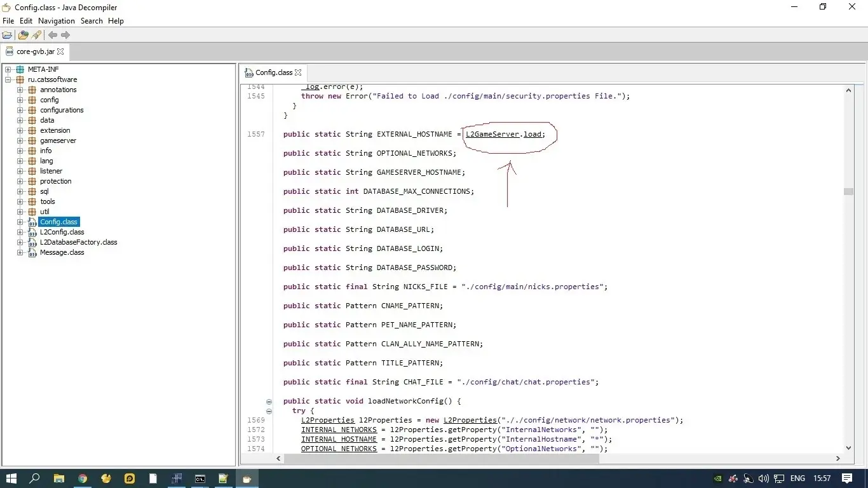Expand the Config.class node

tap(20, 222)
